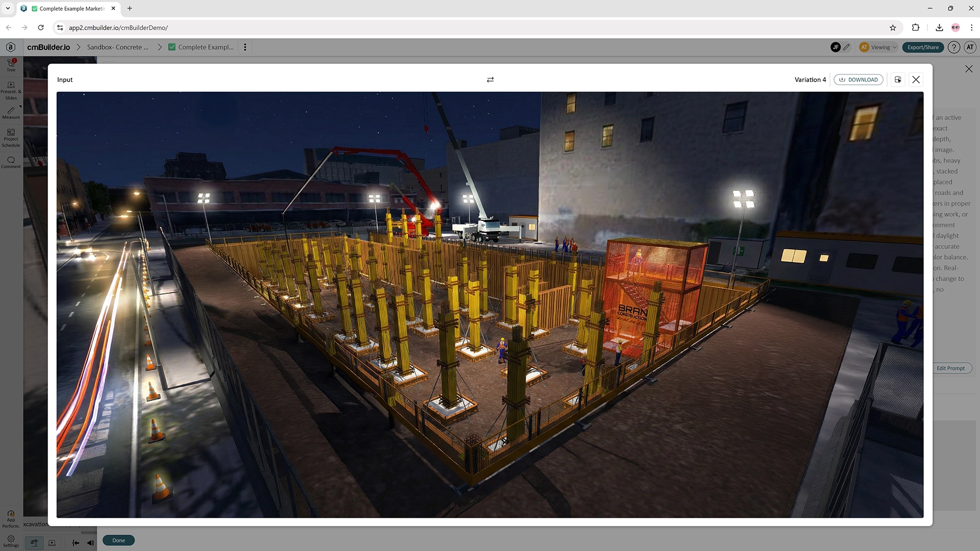Open the Project Schedule panel
Screen dimensions: 980x551
click(10, 138)
